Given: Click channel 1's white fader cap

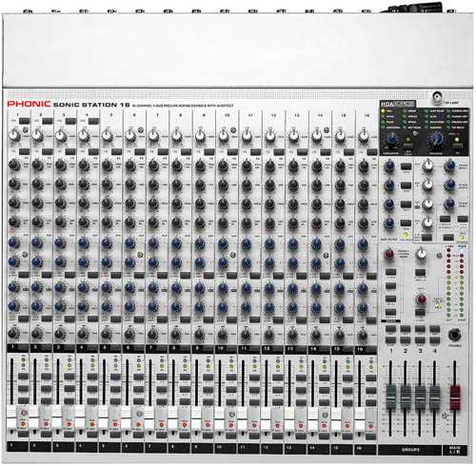Looking at the screenshot, I should [11, 418].
